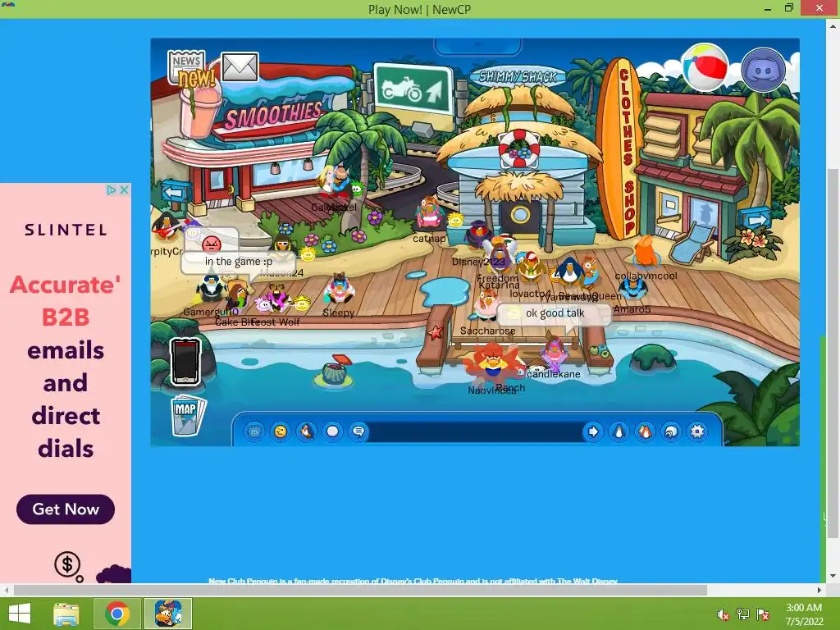Open the penguin actions icon

pos(307,431)
